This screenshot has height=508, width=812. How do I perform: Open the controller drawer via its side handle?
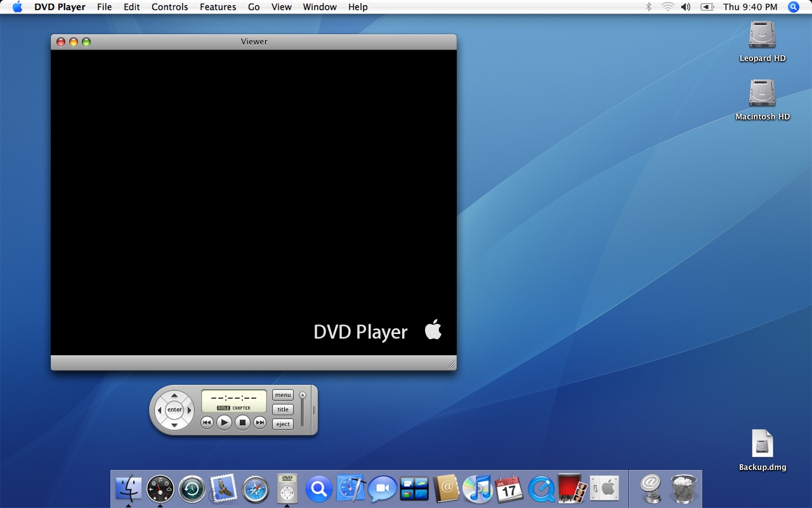[x=314, y=410]
